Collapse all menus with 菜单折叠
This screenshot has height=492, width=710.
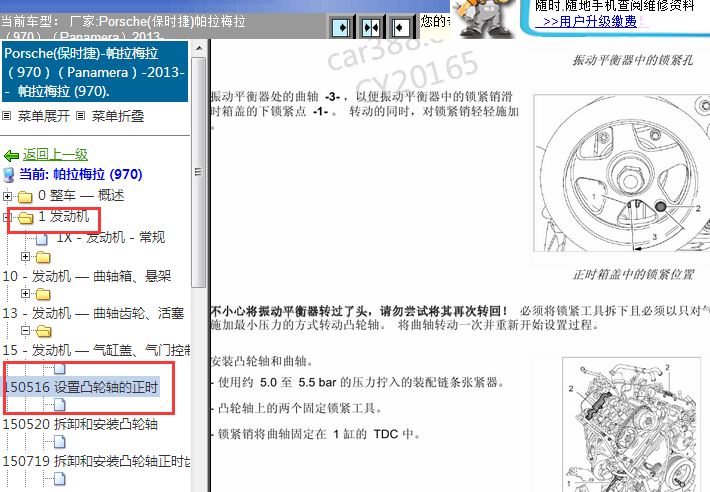coord(118,116)
